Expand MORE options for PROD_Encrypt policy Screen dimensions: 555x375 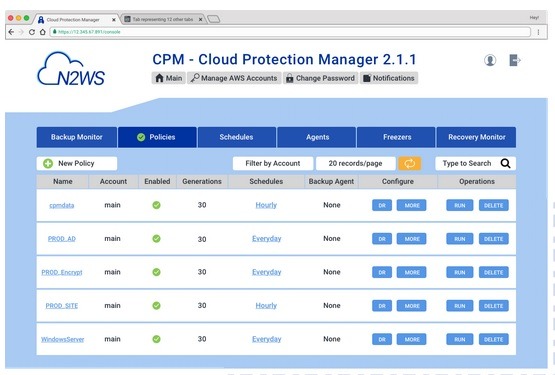coord(412,272)
